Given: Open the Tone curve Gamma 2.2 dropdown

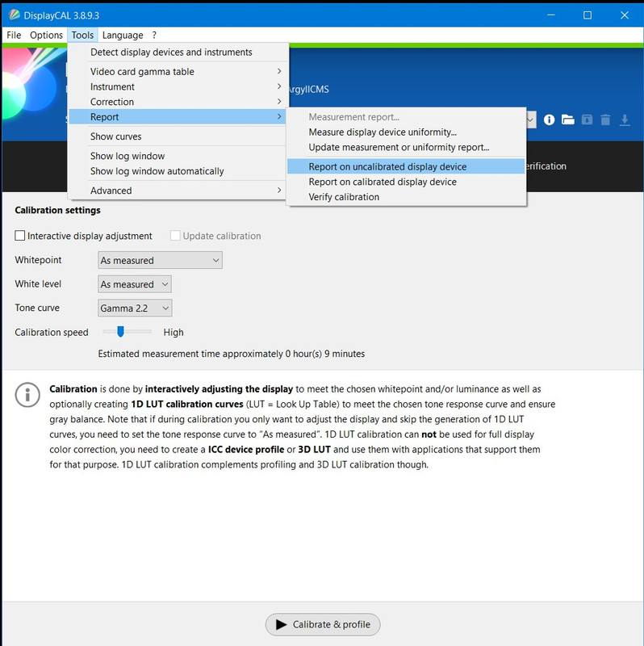Looking at the screenshot, I should [135, 308].
